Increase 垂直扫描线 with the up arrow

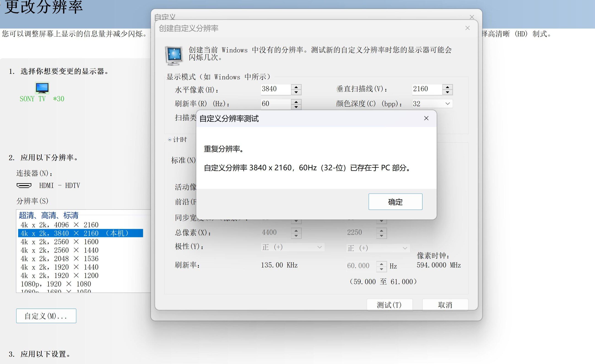447,87
